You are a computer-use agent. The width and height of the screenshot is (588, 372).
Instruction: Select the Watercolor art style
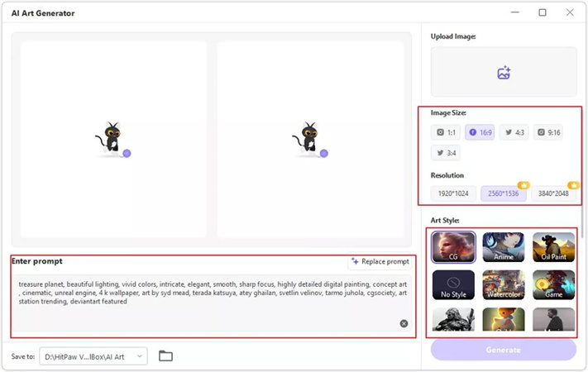click(x=504, y=285)
